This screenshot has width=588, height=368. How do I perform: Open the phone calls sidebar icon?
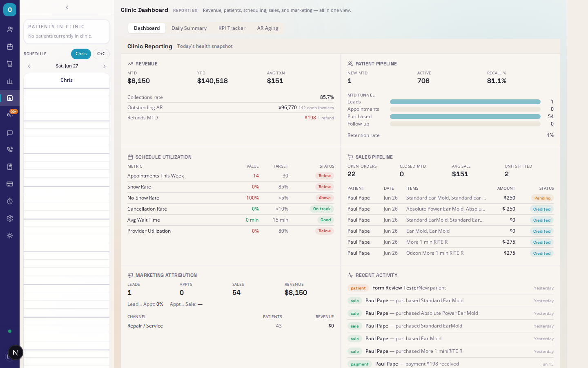10,150
